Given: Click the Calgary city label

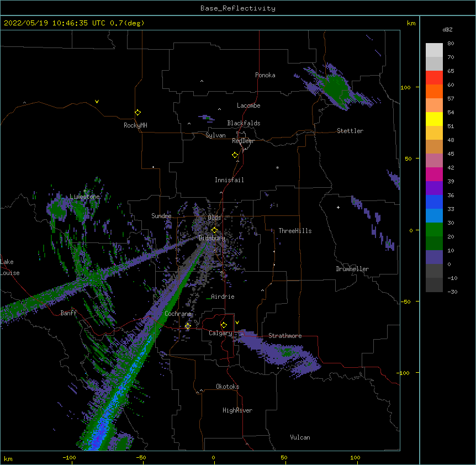Looking at the screenshot, I should point(220,333).
